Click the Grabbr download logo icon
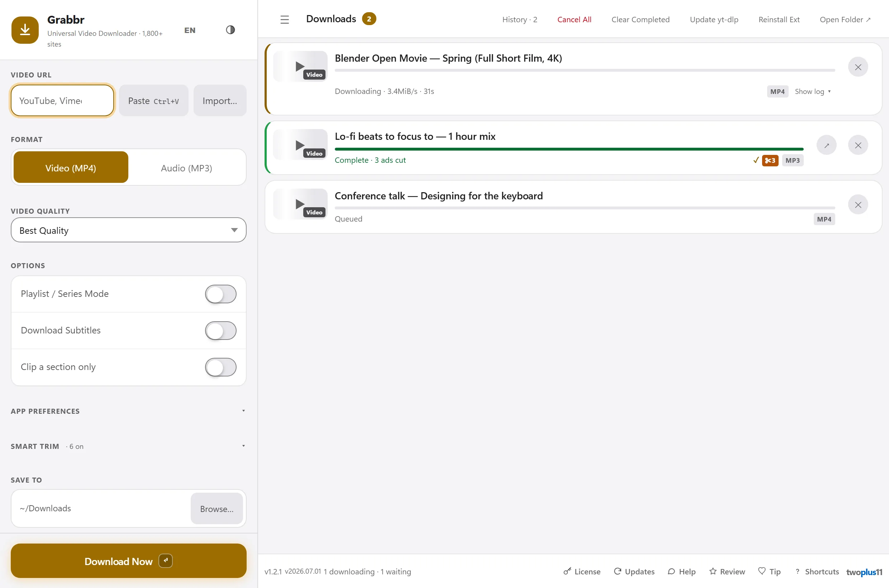The width and height of the screenshot is (889, 588). [25, 30]
